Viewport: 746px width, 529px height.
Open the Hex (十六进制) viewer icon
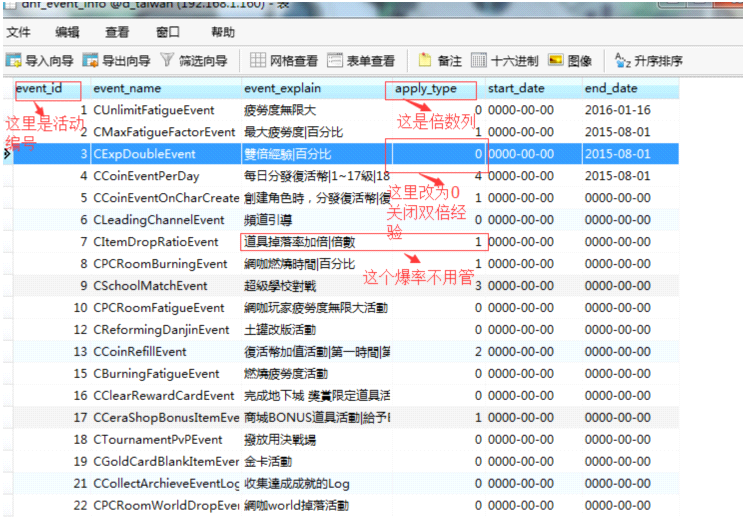click(479, 61)
